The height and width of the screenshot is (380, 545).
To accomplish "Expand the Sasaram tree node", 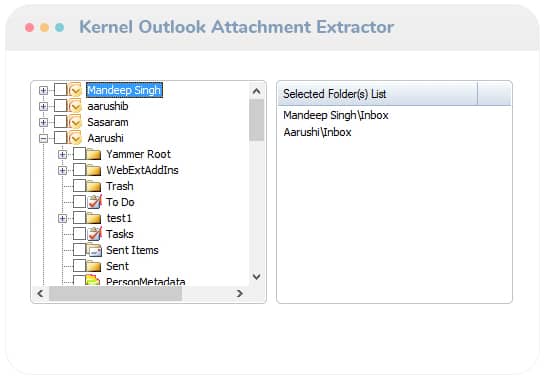I will (43, 122).
